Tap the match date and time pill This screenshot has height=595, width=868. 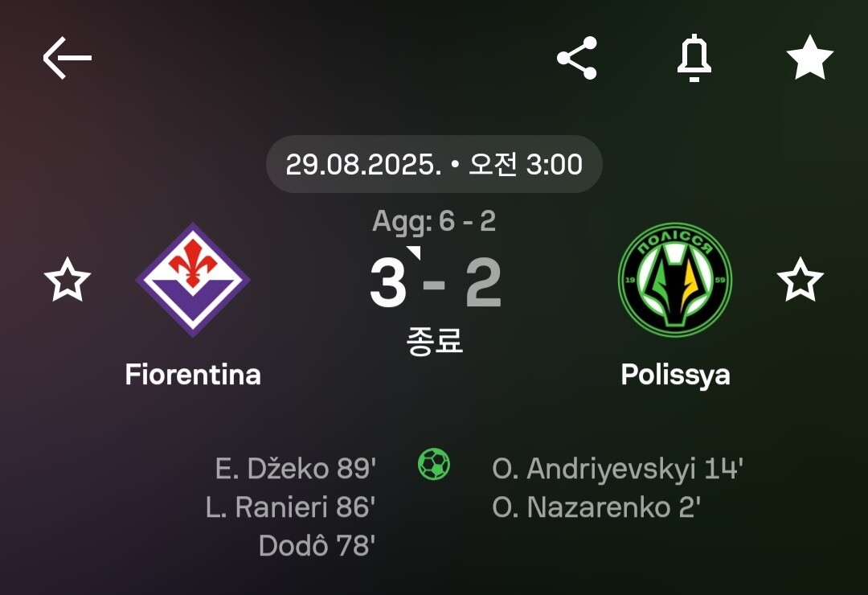click(434, 164)
